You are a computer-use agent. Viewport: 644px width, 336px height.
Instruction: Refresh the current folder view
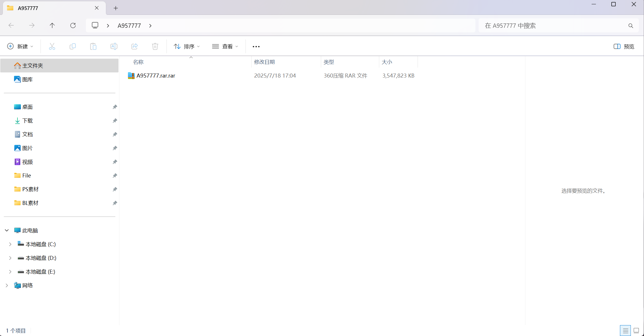click(x=73, y=25)
